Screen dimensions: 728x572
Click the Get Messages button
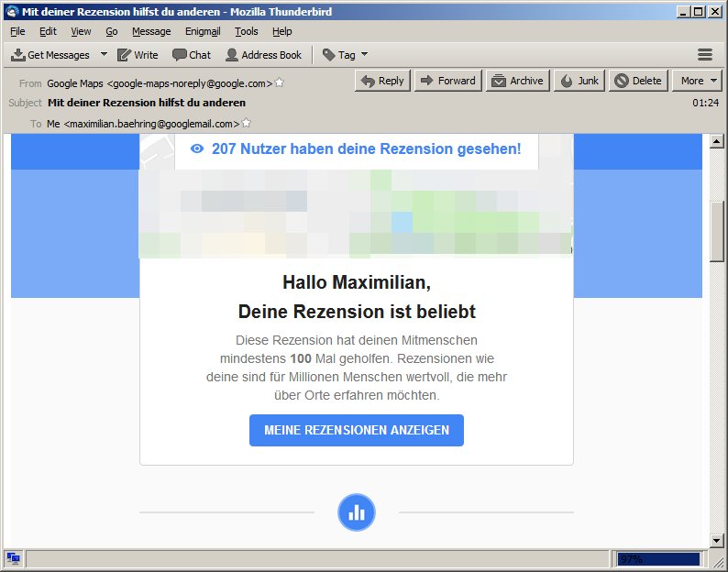coord(50,55)
